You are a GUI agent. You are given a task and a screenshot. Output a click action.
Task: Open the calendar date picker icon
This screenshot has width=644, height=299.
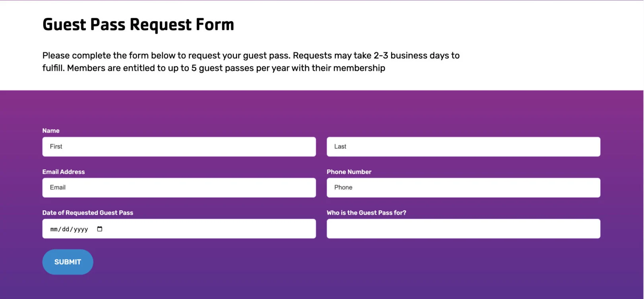click(x=99, y=229)
